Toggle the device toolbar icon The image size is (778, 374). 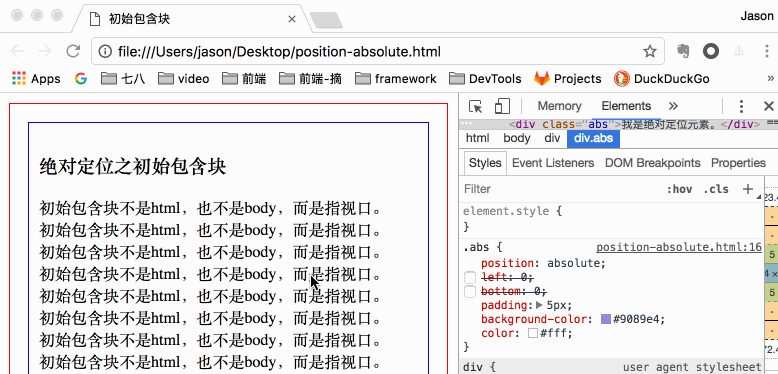pos(502,106)
